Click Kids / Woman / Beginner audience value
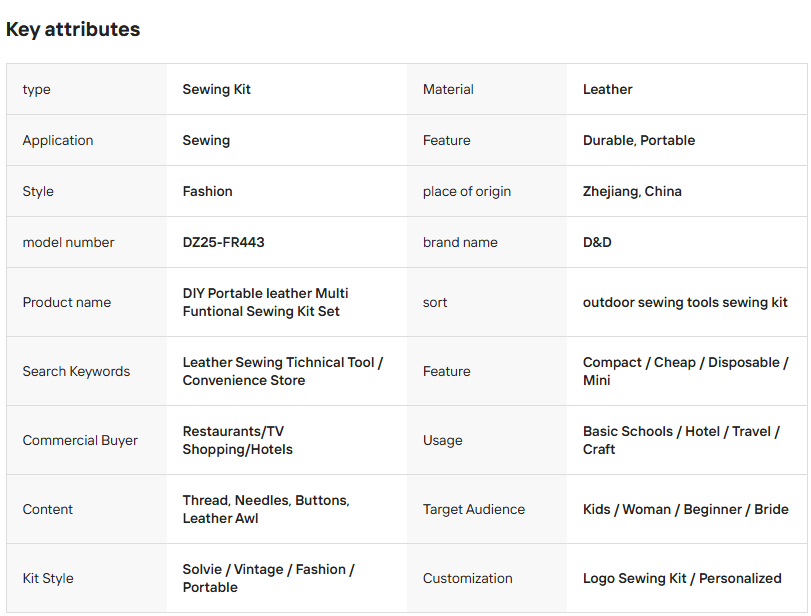Image resolution: width=811 pixels, height=616 pixels. [x=685, y=509]
